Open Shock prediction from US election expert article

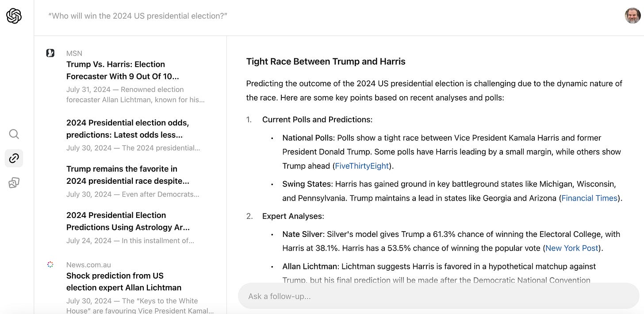click(124, 282)
